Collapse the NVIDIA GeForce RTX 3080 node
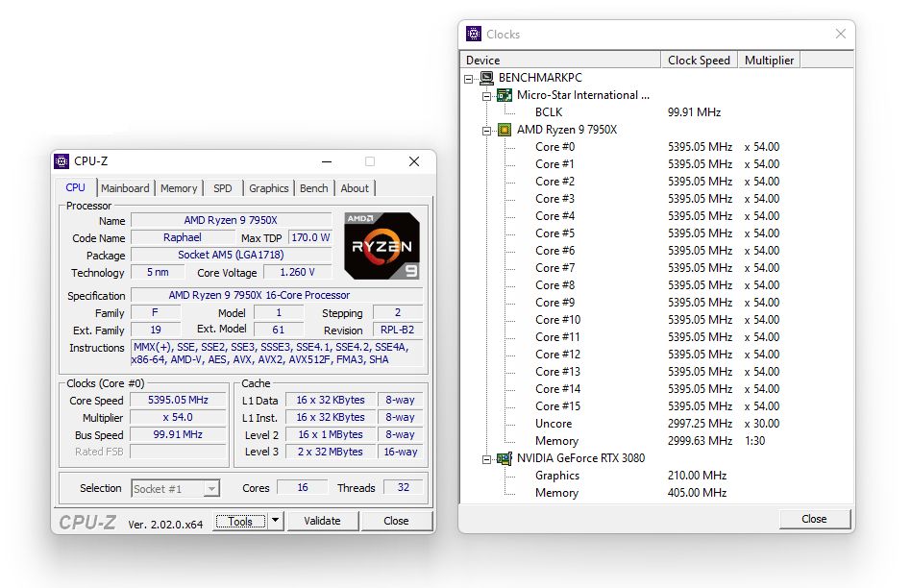Viewport: 911px width, 588px height. pos(487,459)
